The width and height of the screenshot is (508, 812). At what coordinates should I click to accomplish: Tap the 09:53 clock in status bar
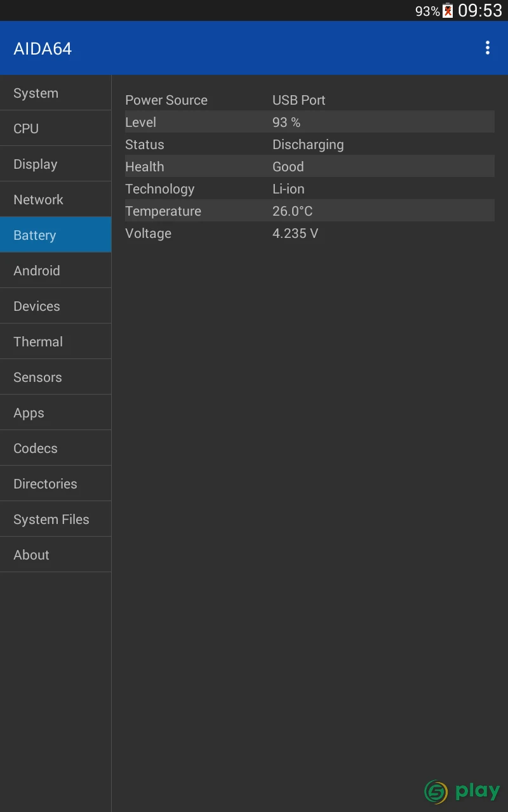[x=480, y=11]
